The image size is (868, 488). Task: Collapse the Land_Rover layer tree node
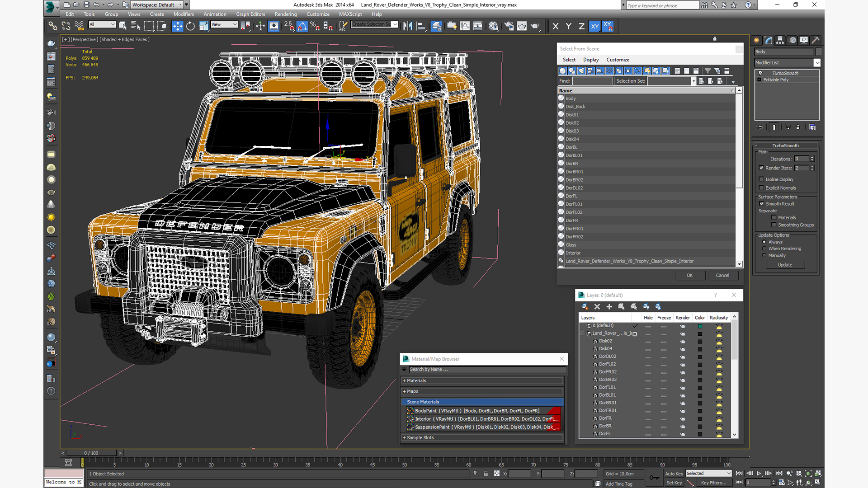(582, 333)
